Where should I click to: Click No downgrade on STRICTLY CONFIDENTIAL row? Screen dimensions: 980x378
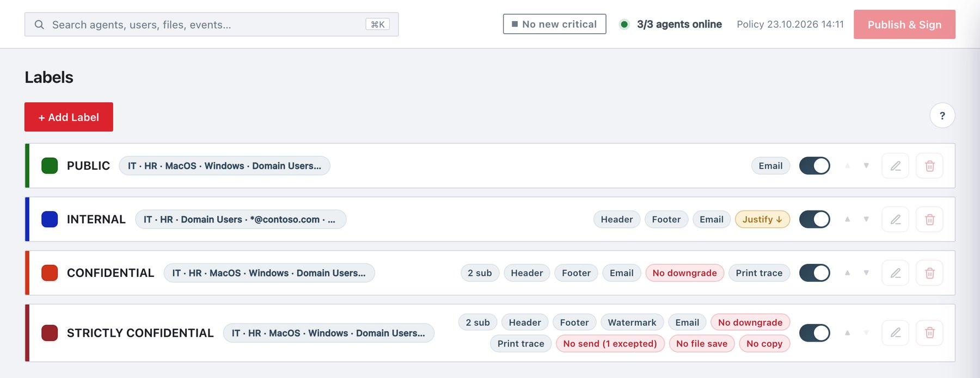750,323
